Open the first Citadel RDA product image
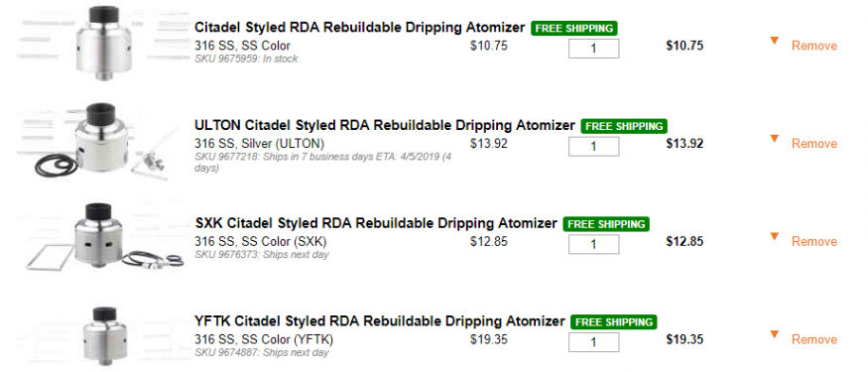The width and height of the screenshot is (868, 372). coord(103,42)
